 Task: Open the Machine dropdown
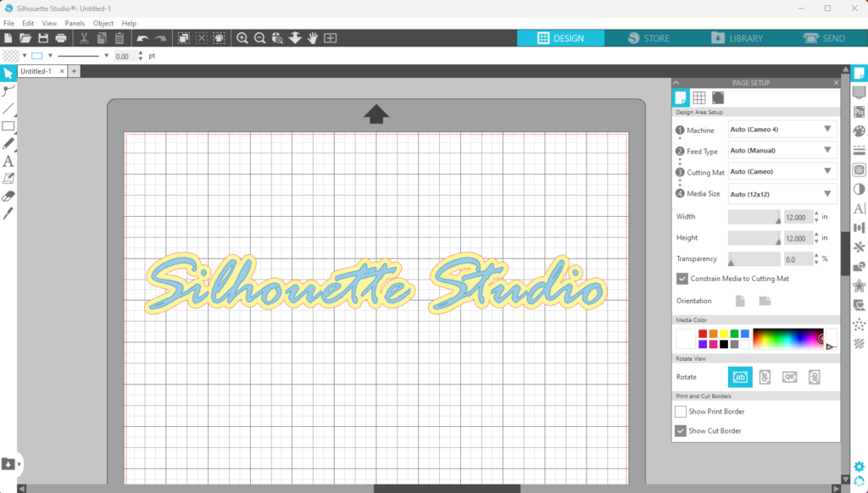tap(782, 130)
